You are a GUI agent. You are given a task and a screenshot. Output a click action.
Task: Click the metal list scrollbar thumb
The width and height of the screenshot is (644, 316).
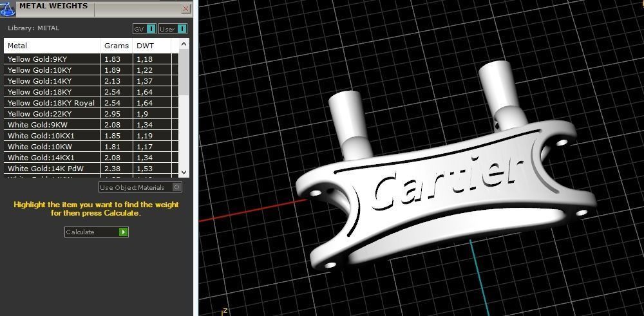coord(184,72)
